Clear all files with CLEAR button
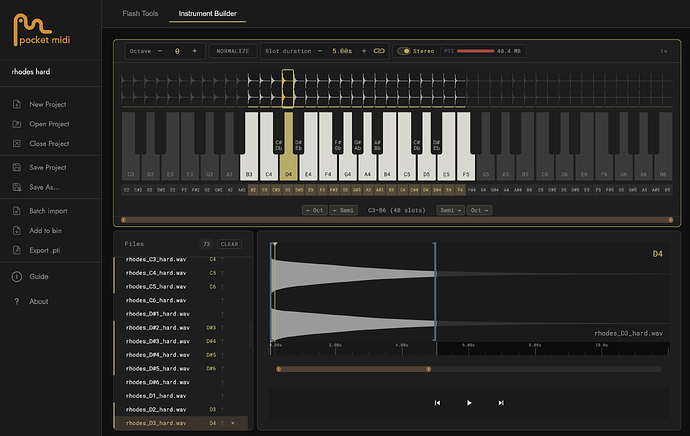This screenshot has height=436, width=690. coord(229,244)
